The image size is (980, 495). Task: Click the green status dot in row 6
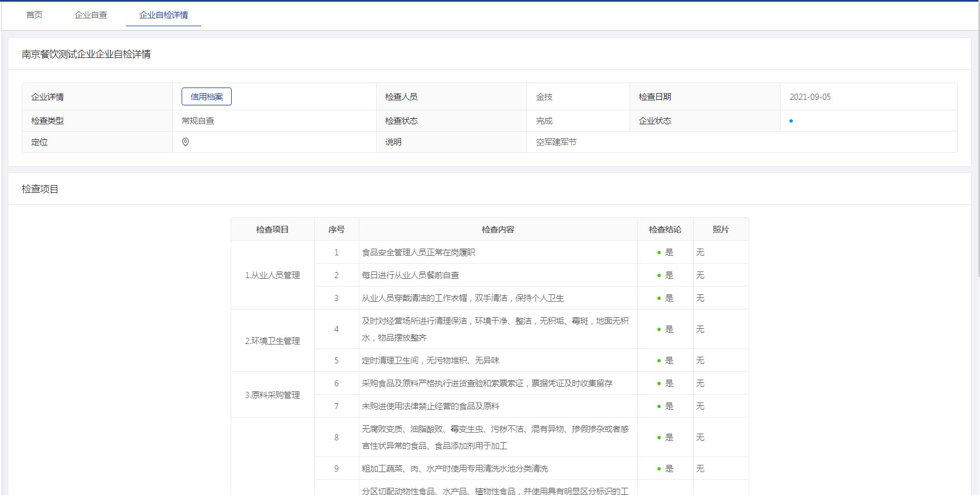coord(659,384)
